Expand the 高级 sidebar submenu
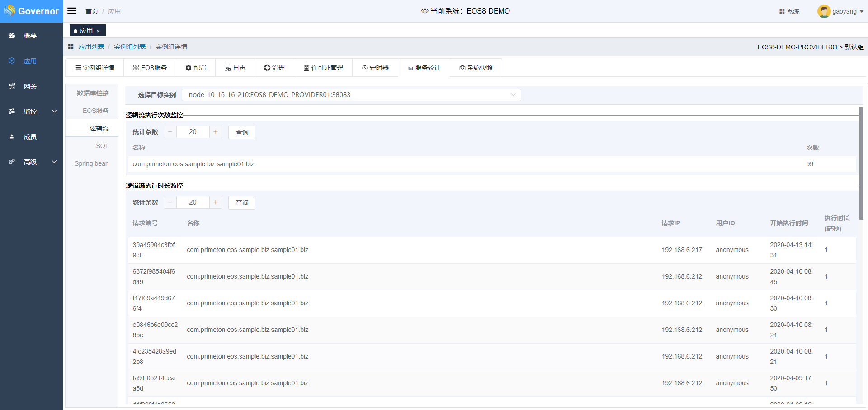 coord(54,162)
